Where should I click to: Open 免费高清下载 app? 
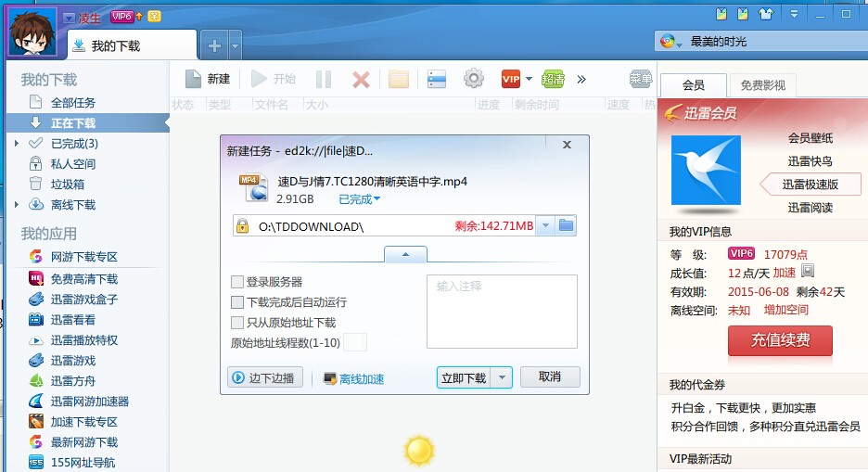pyautogui.click(x=84, y=279)
